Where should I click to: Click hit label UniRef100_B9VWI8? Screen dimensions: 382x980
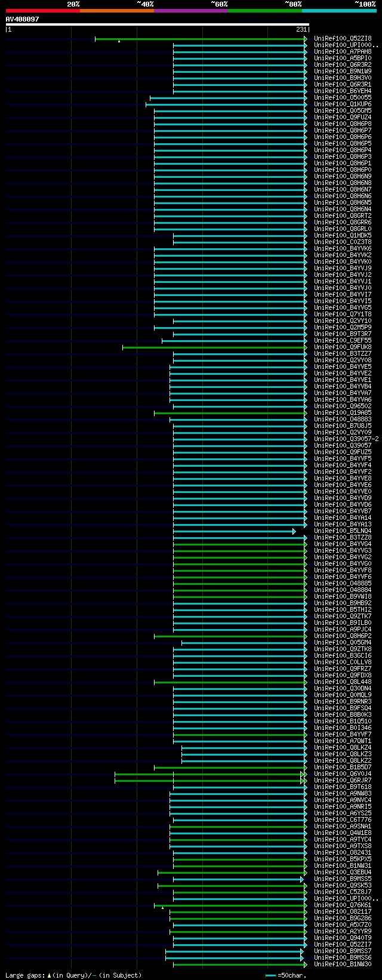tap(343, 596)
